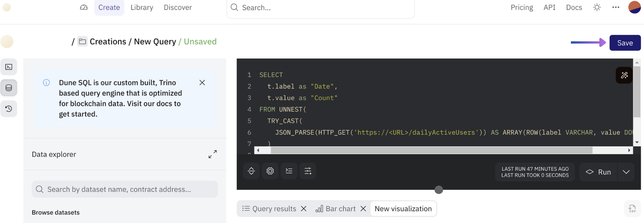
Task: Open query parameters sliders icon
Action: 308,171
